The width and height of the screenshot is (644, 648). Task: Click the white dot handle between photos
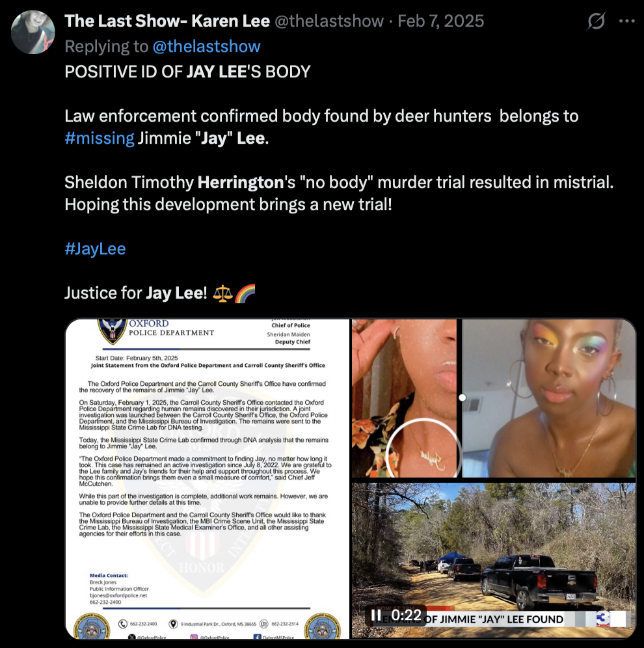click(463, 398)
